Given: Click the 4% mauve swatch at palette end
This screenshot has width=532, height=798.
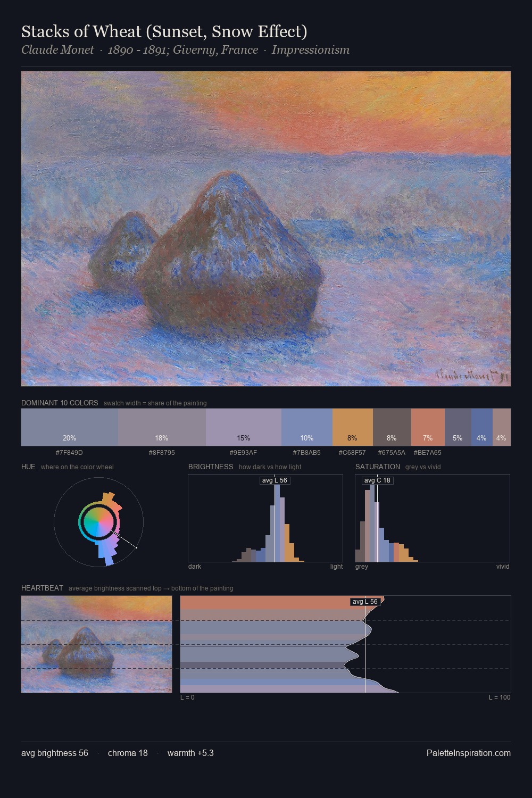Looking at the screenshot, I should 502,427.
